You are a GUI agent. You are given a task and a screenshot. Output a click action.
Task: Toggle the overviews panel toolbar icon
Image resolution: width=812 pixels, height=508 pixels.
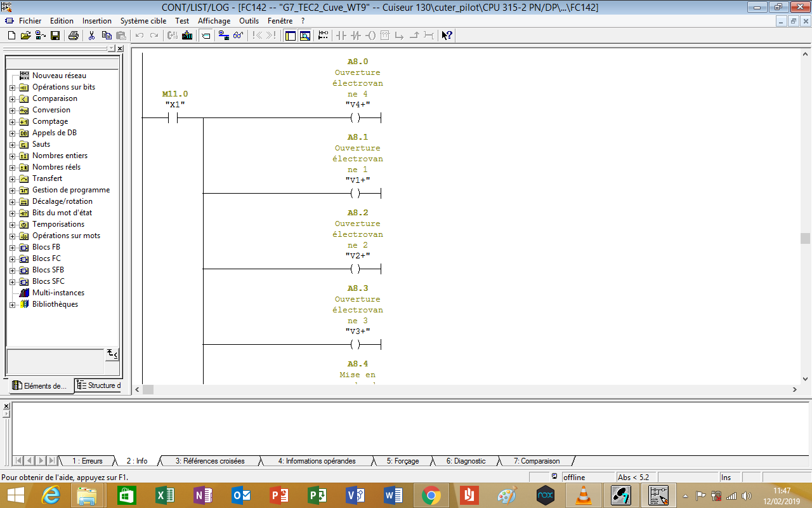[291, 36]
